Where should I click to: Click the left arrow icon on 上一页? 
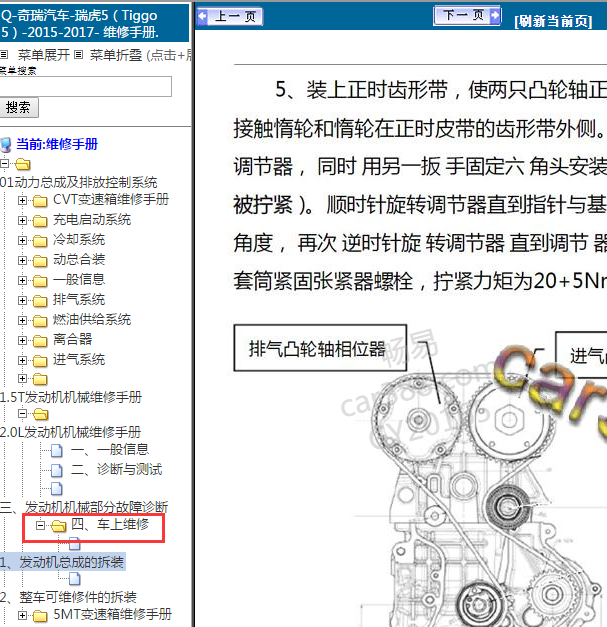pyautogui.click(x=203, y=16)
